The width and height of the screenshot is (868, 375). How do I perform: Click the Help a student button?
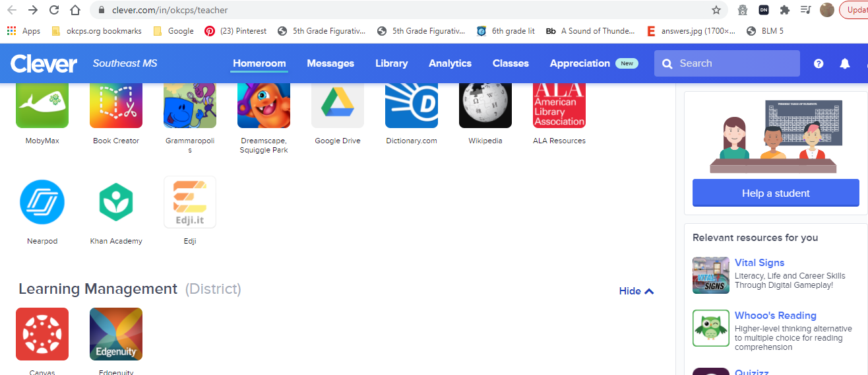tap(776, 193)
